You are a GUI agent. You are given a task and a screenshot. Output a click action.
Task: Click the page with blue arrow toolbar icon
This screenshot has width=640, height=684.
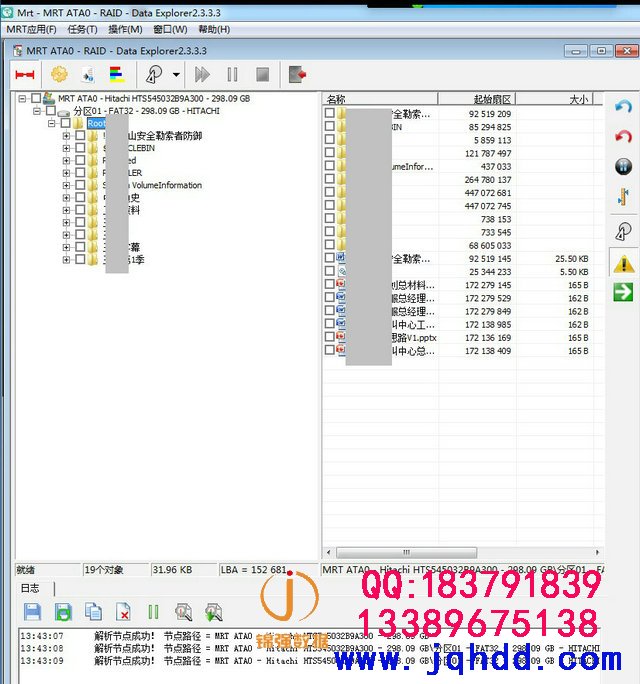point(88,75)
